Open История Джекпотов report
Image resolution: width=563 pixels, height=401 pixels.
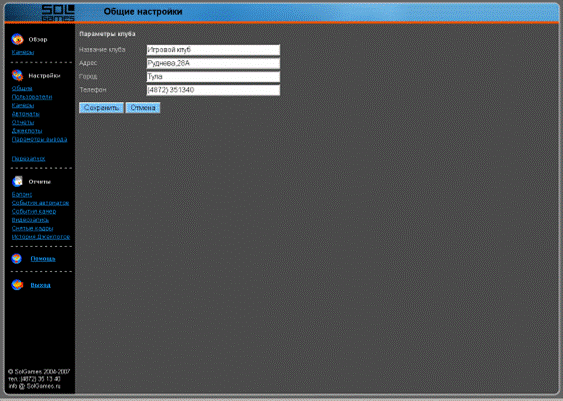(41, 237)
